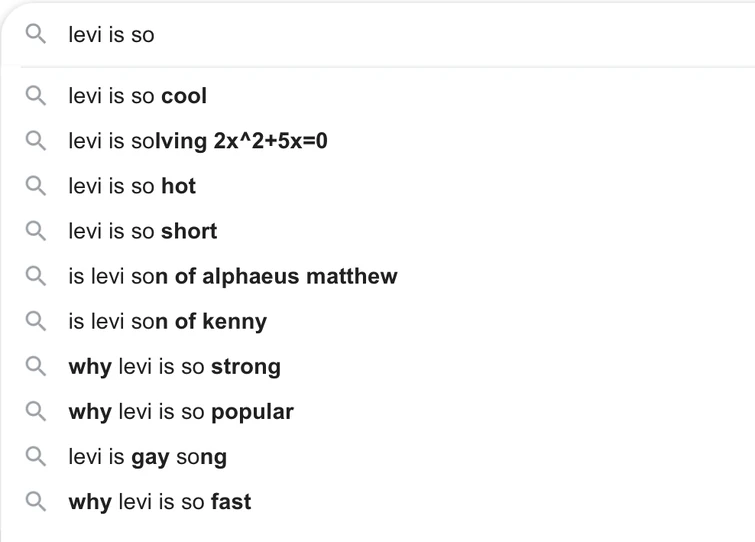Choose suggestion 'levi is solving 2x^2+5x=0'

(x=198, y=141)
